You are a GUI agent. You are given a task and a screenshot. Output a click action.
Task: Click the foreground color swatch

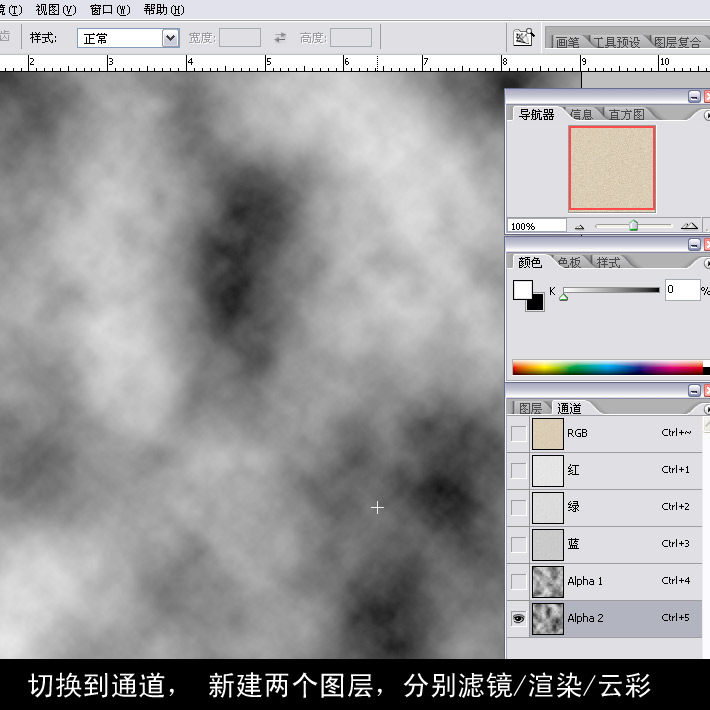tap(523, 290)
